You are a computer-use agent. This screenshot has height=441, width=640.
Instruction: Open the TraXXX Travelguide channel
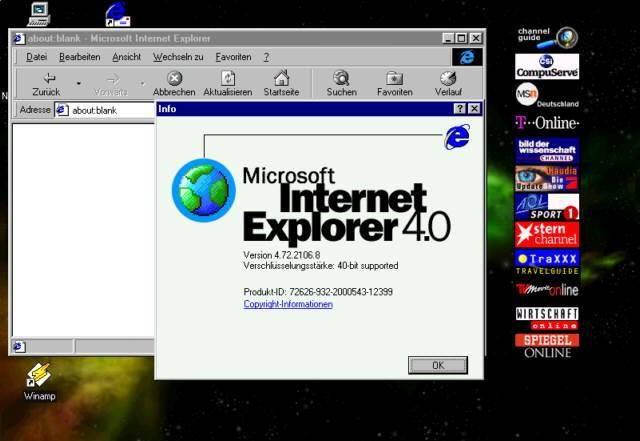pos(547,263)
